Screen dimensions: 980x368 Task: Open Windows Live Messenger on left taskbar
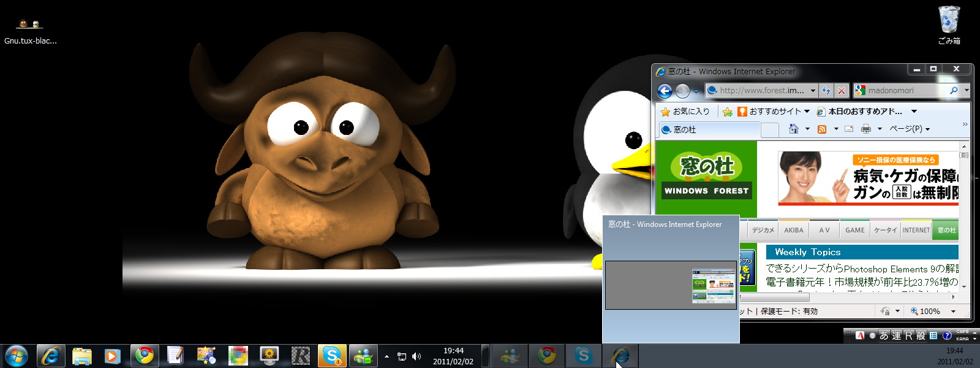point(363,356)
